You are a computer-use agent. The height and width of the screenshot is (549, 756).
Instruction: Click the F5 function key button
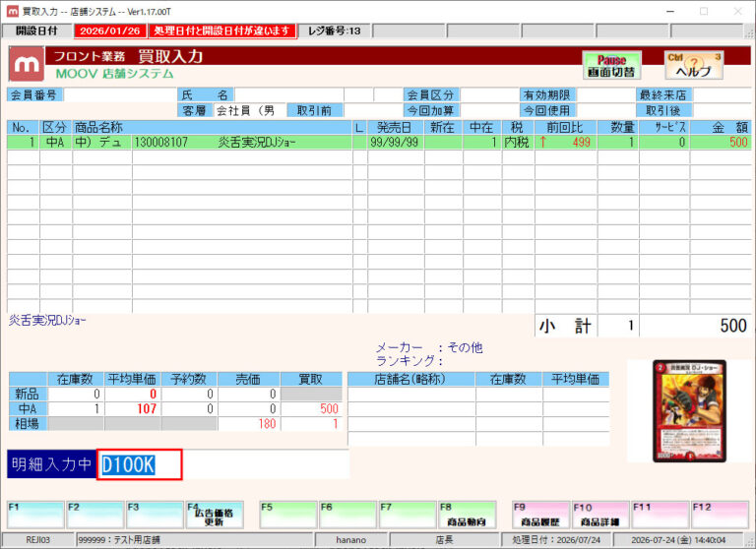tap(288, 515)
